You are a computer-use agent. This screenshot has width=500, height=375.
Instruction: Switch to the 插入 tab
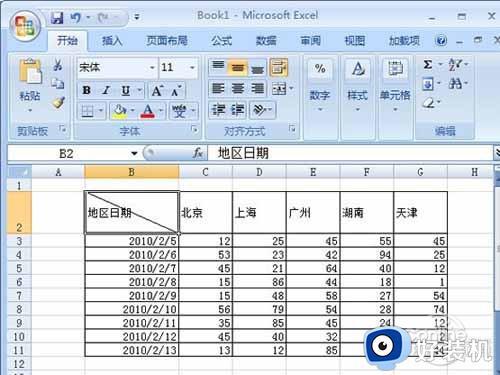coord(112,41)
